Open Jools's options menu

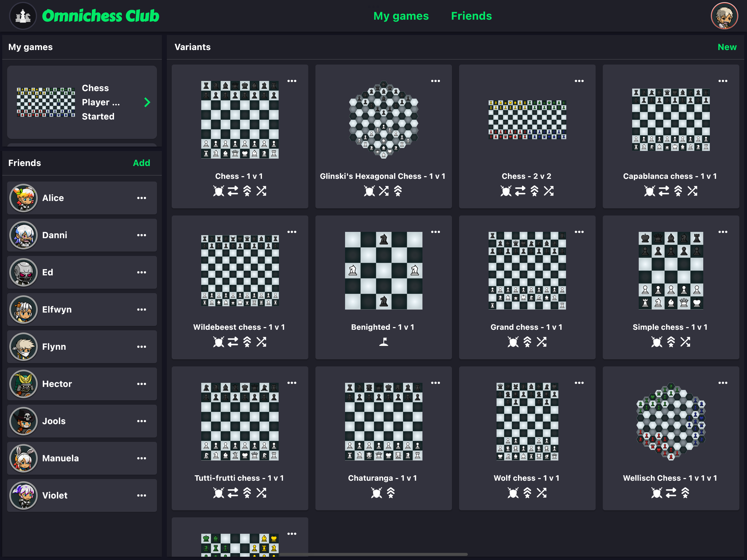141,421
